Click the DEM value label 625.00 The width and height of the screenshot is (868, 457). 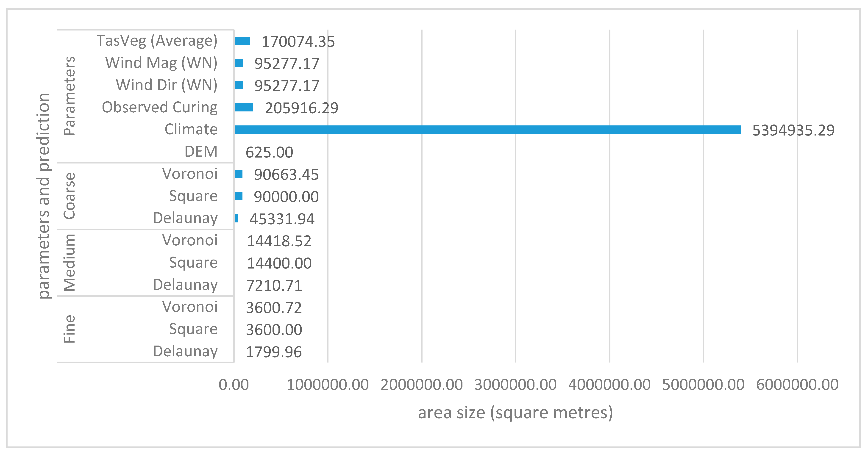[269, 152]
